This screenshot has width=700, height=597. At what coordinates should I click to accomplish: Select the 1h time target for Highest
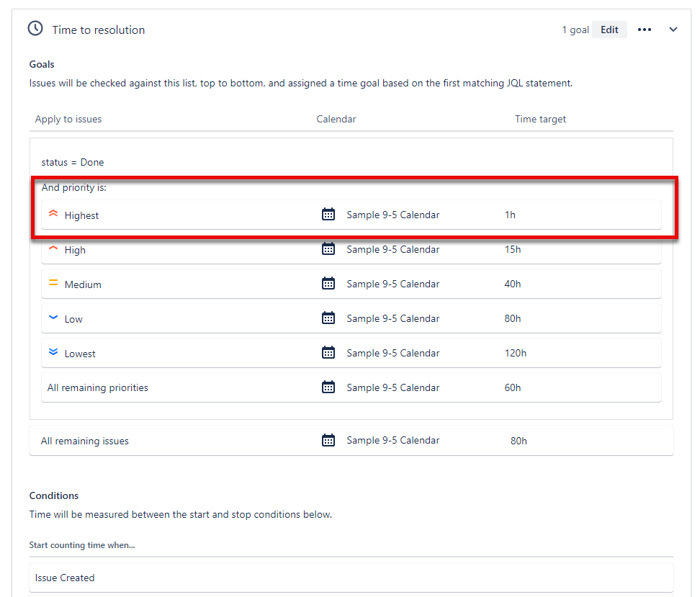tap(510, 215)
